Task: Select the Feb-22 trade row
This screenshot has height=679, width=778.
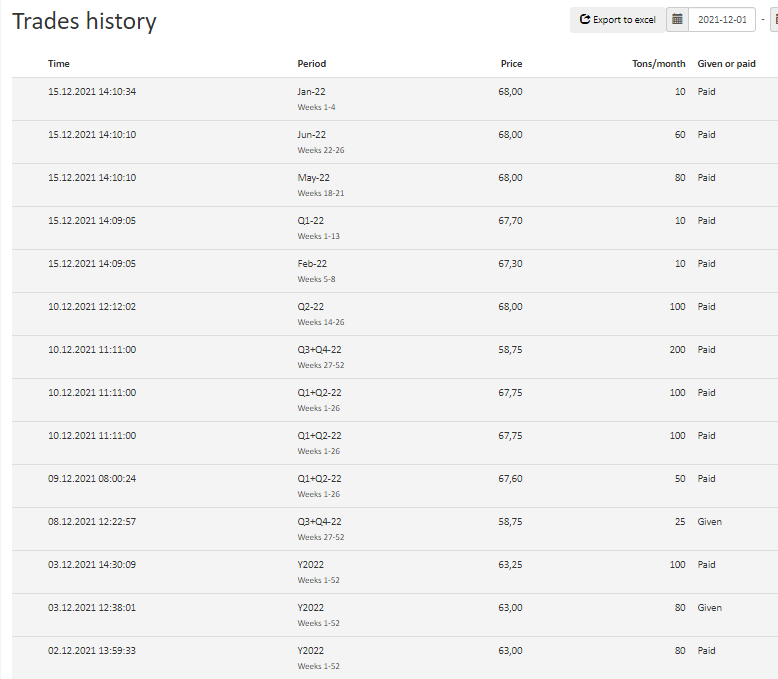Action: tap(395, 271)
